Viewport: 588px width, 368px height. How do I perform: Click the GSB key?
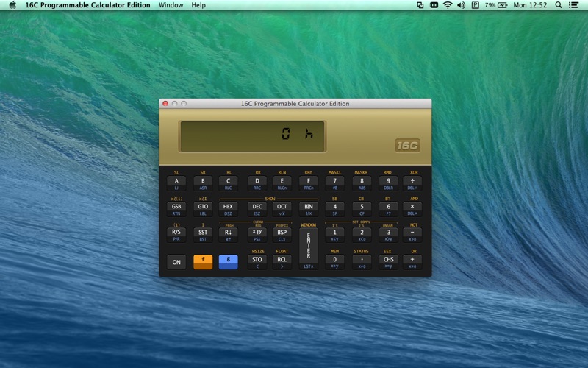pos(176,209)
